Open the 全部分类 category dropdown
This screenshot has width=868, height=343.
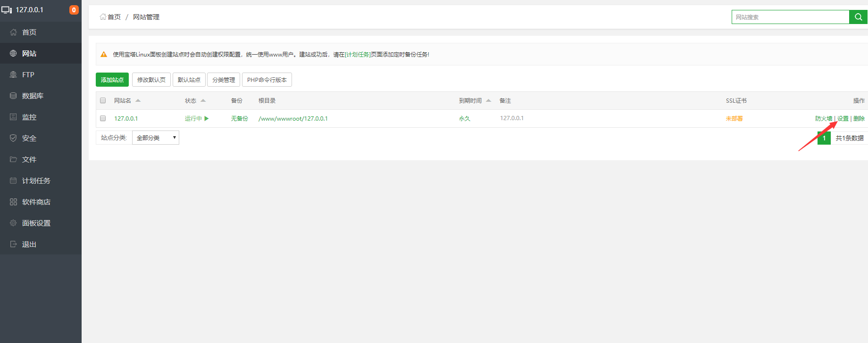(156, 138)
